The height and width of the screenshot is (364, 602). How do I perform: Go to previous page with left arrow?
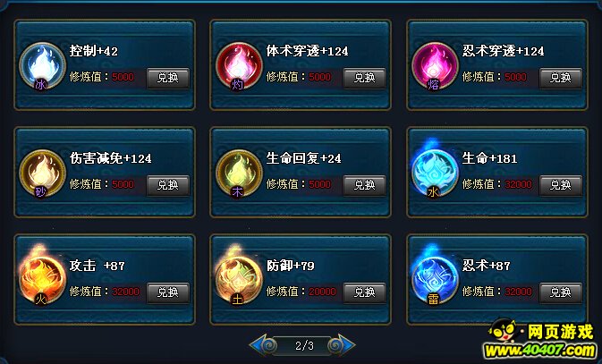click(x=263, y=345)
